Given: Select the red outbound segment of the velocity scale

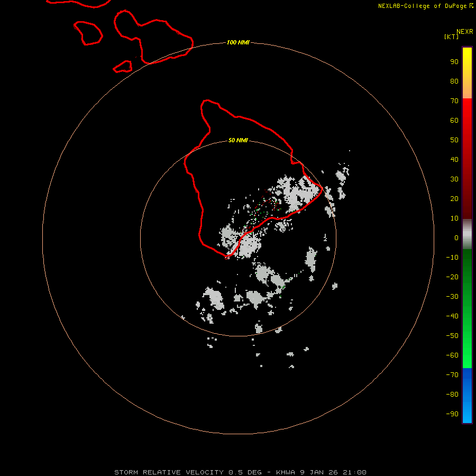Looking at the screenshot, I should pos(467,159).
